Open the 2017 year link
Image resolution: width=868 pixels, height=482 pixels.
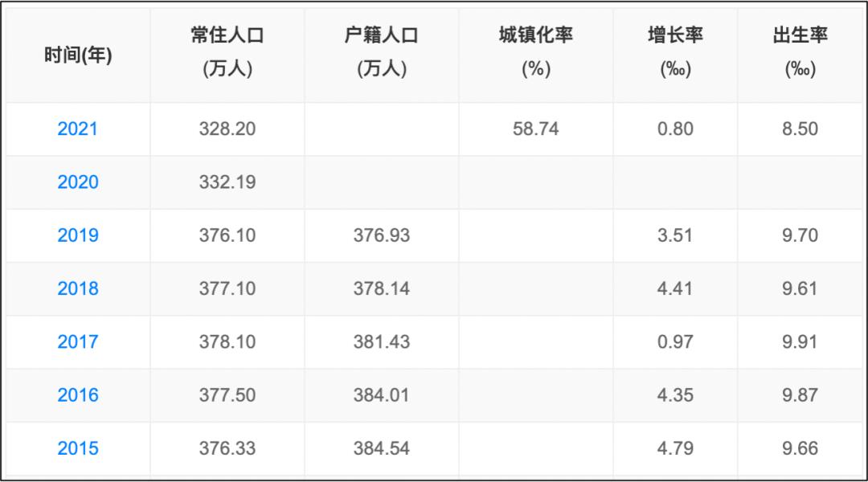click(78, 341)
